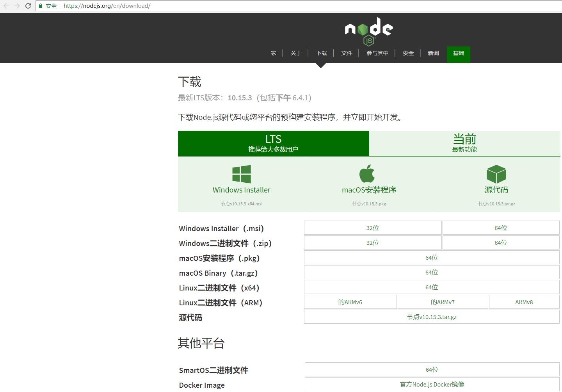Switch to the 当前 最新功能 tab

pos(465,143)
